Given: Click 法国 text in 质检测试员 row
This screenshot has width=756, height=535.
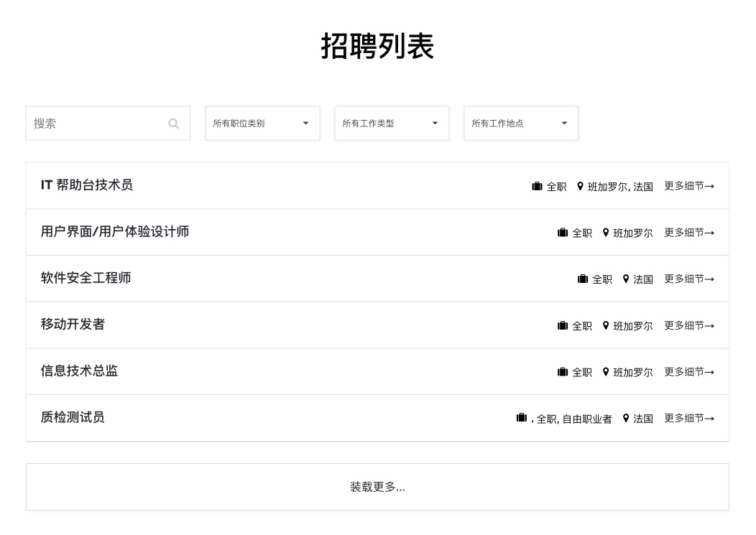Looking at the screenshot, I should (643, 419).
